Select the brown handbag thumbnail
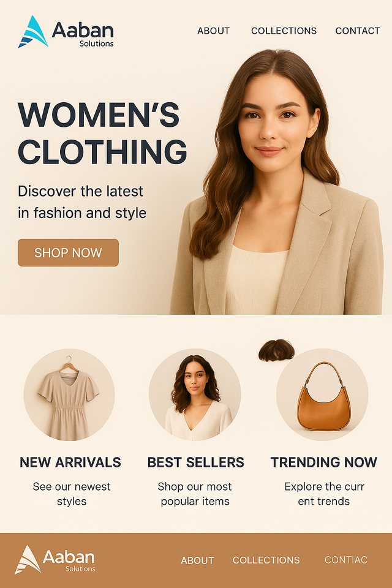This screenshot has height=588, width=392. (322, 394)
